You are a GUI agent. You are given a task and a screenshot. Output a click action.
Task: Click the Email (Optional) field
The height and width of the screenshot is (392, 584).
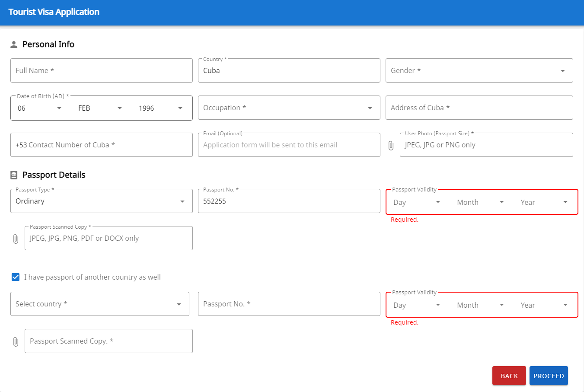[x=289, y=145]
